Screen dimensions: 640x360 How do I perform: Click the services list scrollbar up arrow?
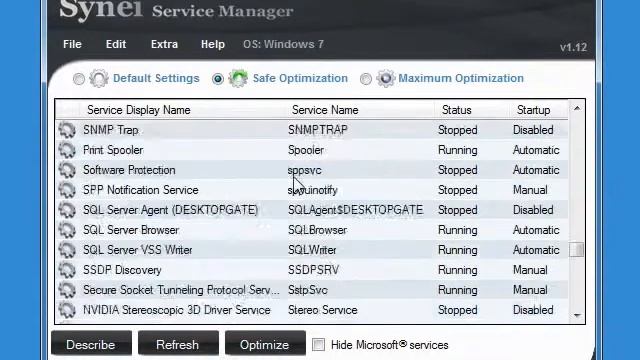(x=577, y=108)
